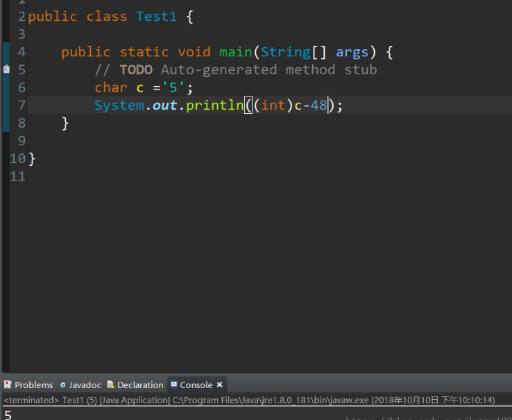Click the println method call
The height and width of the screenshot is (420, 512).
[x=214, y=106]
